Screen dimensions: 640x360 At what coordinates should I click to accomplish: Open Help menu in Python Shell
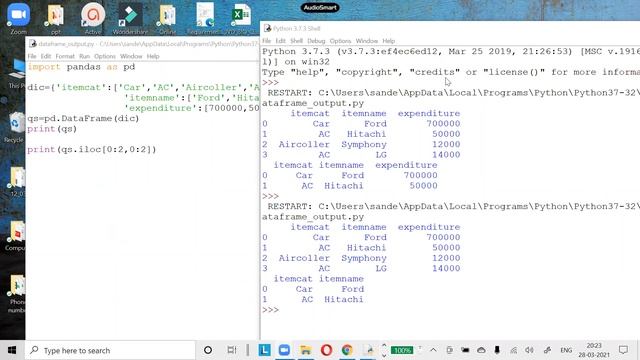coord(389,41)
